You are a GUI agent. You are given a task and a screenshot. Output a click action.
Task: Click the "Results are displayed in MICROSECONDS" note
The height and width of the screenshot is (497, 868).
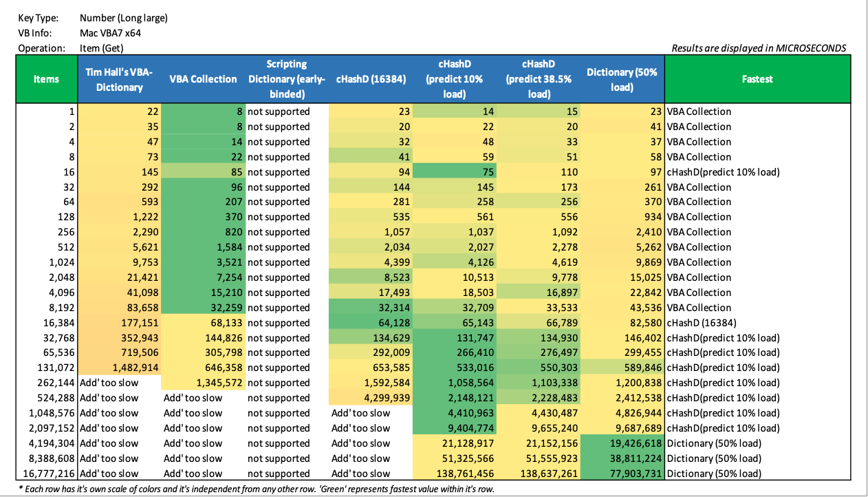pos(759,48)
